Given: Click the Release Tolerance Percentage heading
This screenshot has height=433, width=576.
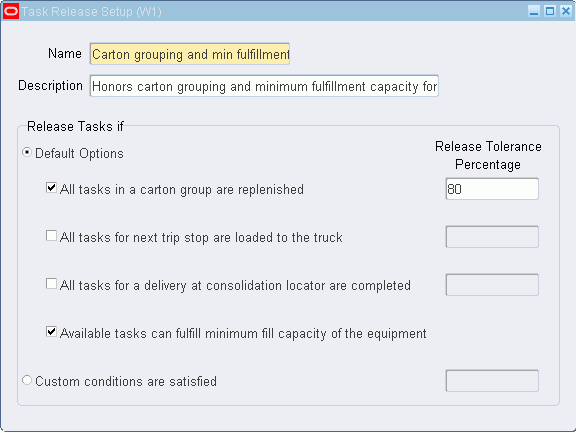Looking at the screenshot, I should click(x=488, y=155).
